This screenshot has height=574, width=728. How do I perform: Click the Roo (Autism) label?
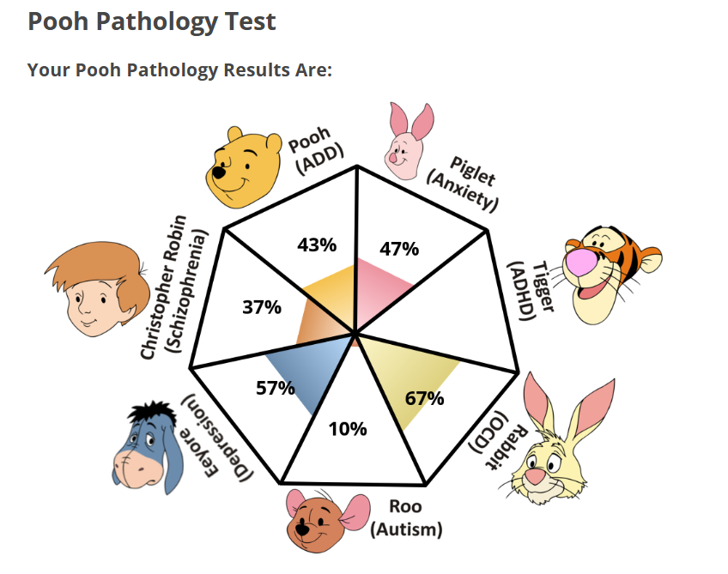[406, 519]
